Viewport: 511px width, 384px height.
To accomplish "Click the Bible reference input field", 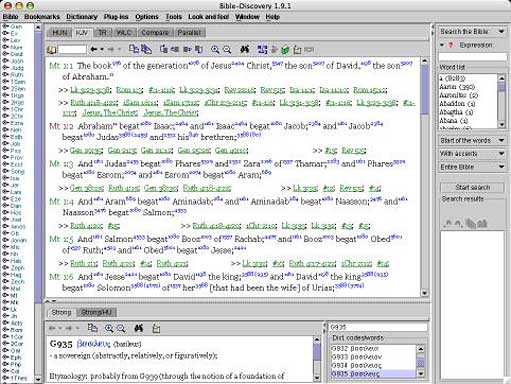I will click(x=72, y=50).
